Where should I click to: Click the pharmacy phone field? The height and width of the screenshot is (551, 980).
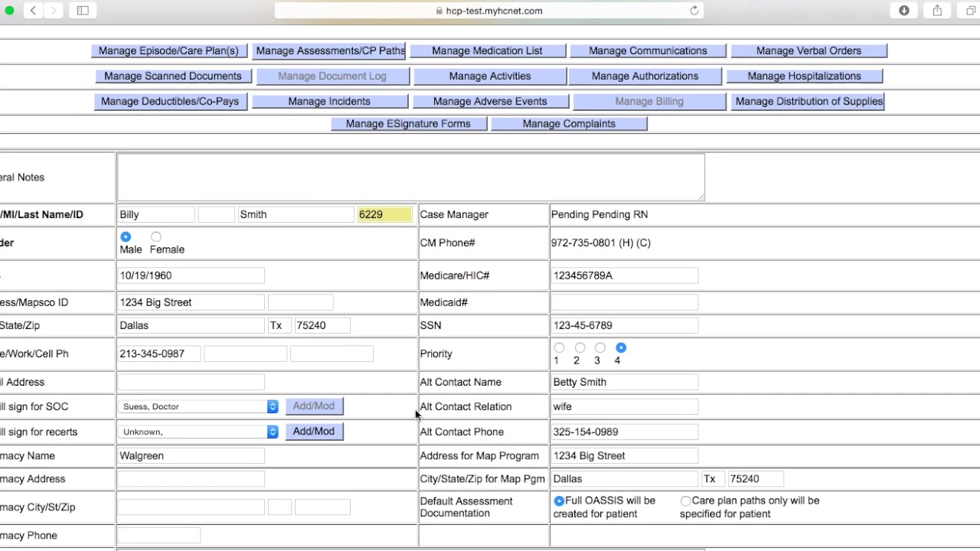pyautogui.click(x=159, y=536)
